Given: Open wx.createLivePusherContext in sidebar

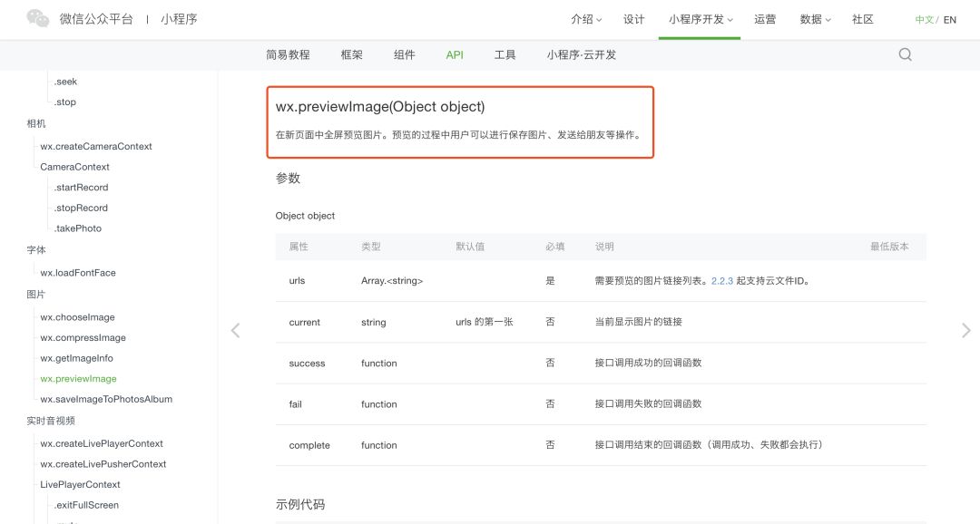Looking at the screenshot, I should point(103,465).
